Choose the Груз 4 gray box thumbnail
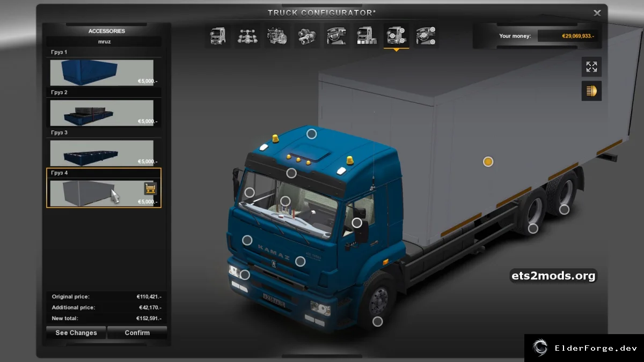The height and width of the screenshot is (362, 644). (x=102, y=193)
